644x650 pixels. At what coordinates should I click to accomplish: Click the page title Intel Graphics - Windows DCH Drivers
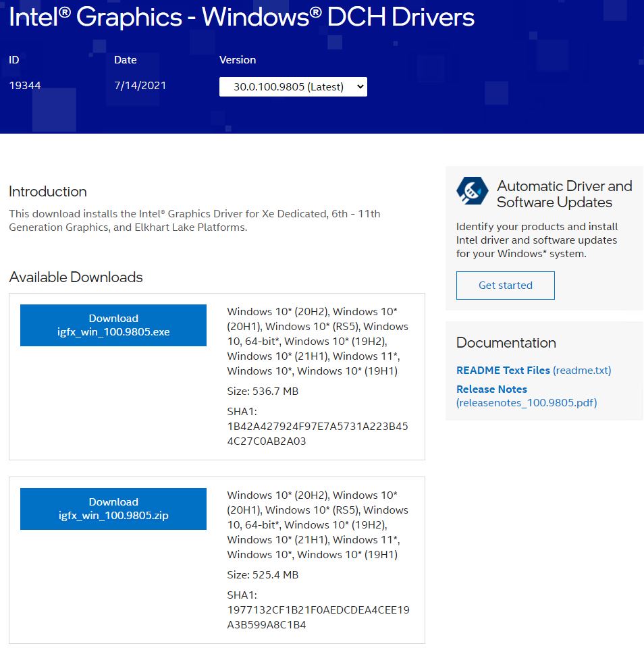tap(242, 17)
